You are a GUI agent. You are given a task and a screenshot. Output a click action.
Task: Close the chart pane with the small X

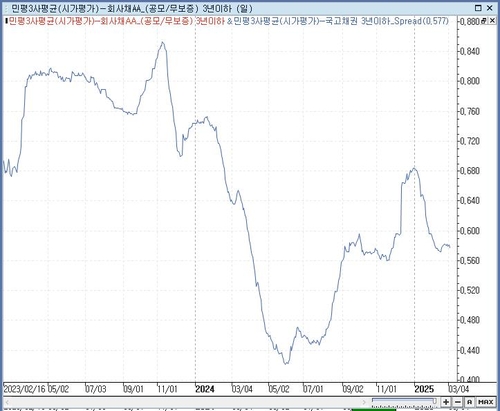coord(492,21)
